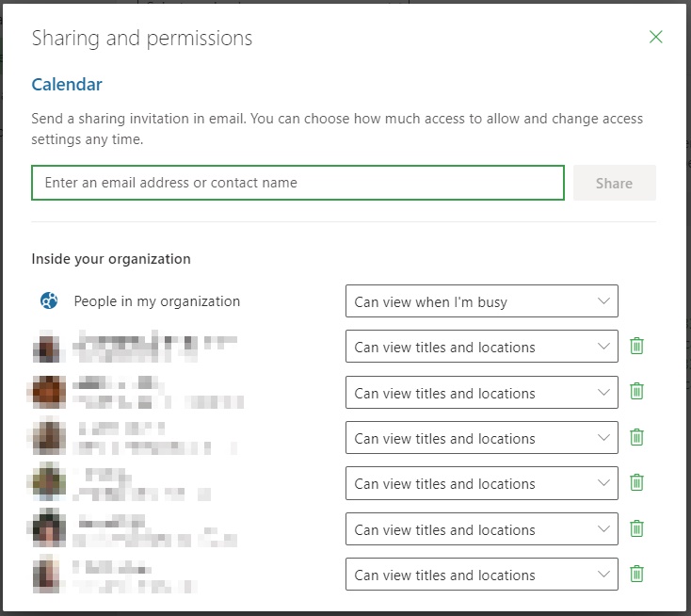Expand the fourth user's access dropdown
This screenshot has height=616, width=691.
[481, 483]
